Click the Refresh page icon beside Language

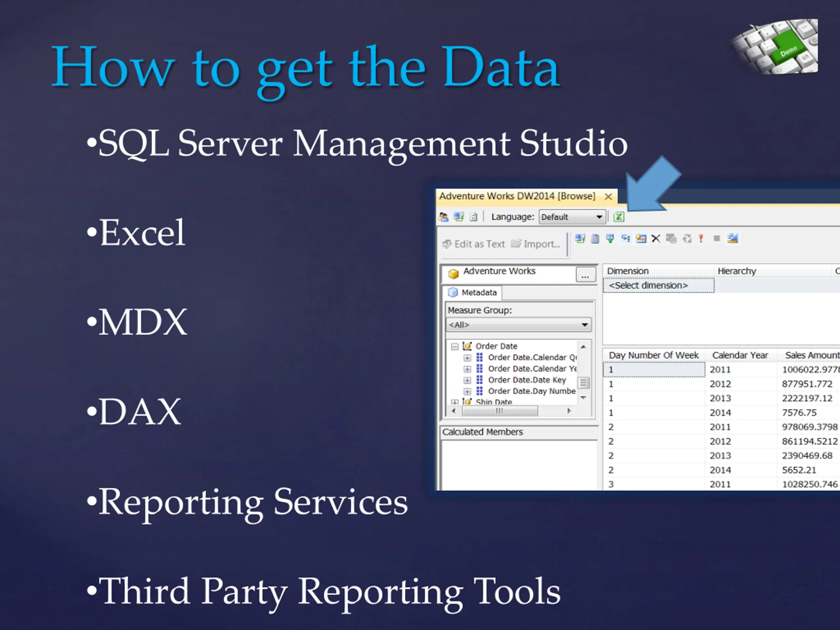coord(473,217)
